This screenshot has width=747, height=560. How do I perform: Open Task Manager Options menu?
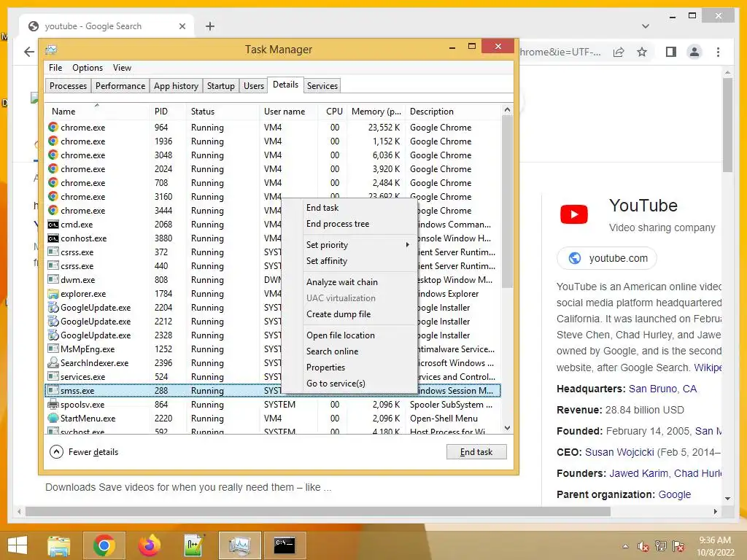tap(88, 68)
